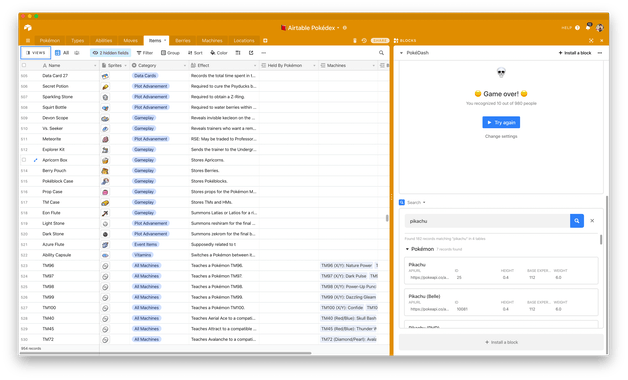Open the Category column dropdown arrow
The image size is (628, 380).
(185, 65)
